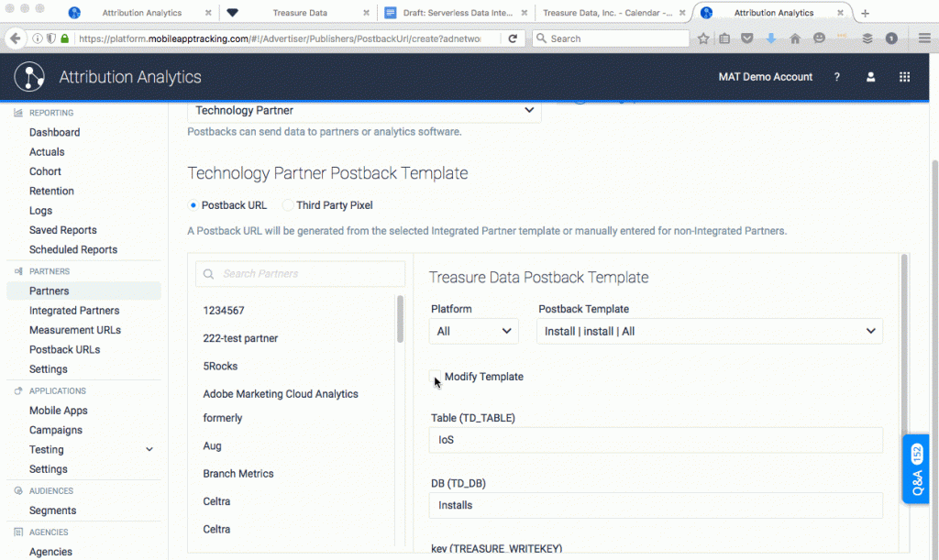
Task: Click magnifier icon in Search Partners box
Action: (208, 274)
